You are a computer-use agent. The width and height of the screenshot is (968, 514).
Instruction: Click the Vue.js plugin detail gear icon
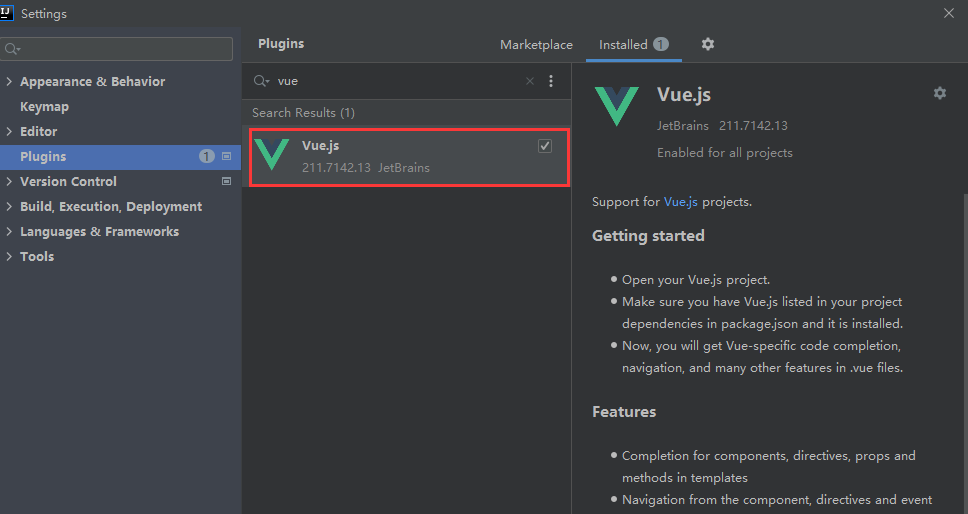939,93
